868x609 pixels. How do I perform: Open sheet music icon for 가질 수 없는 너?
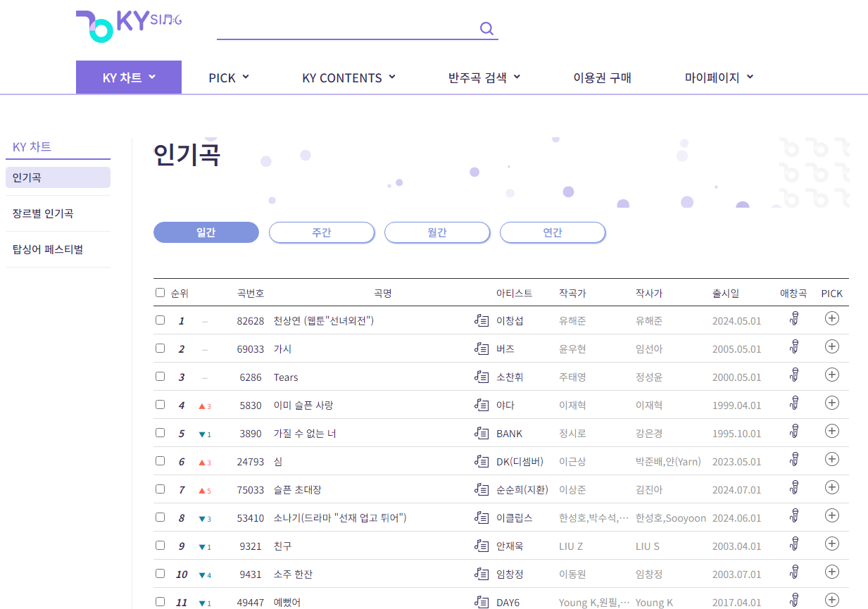tap(482, 433)
